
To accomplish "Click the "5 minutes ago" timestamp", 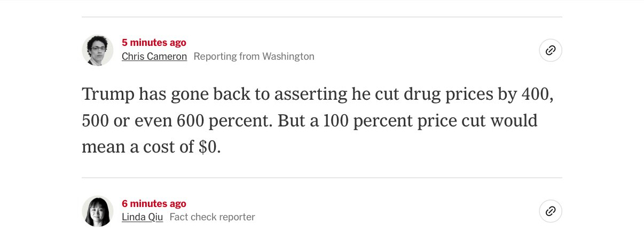I will [154, 43].
